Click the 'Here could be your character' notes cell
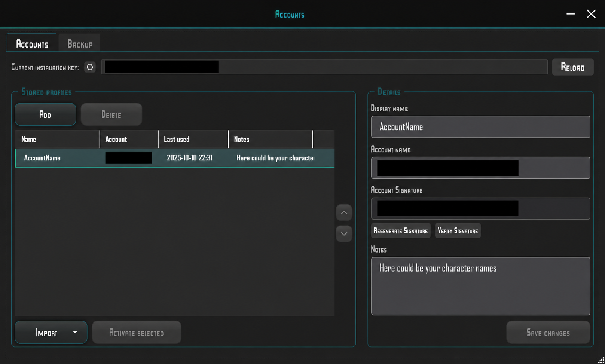605x364 pixels. pyautogui.click(x=275, y=158)
